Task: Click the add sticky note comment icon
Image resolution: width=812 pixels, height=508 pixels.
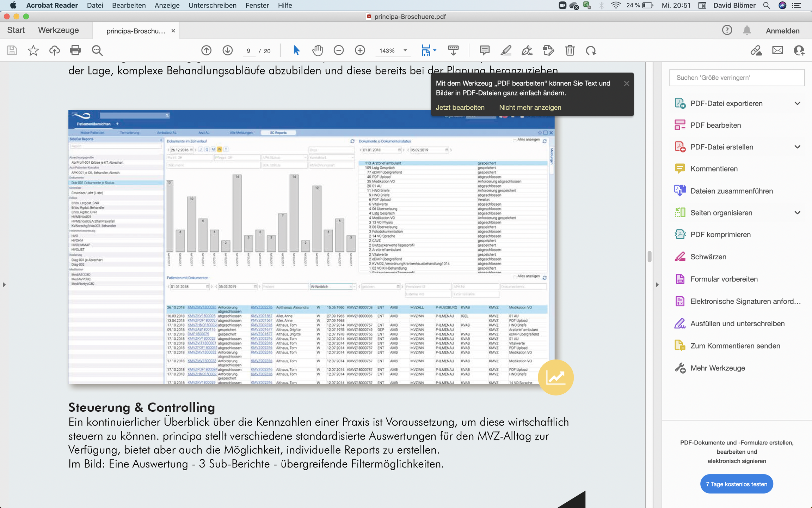Action: (485, 50)
